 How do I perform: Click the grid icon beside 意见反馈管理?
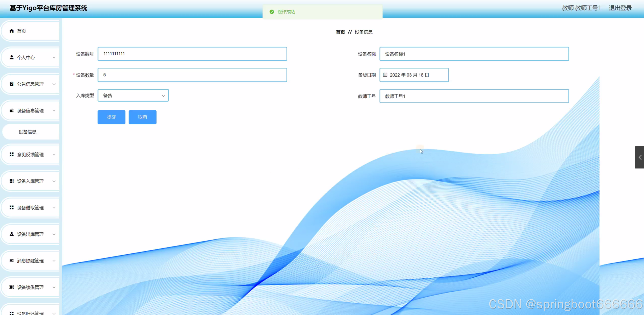[x=12, y=154]
